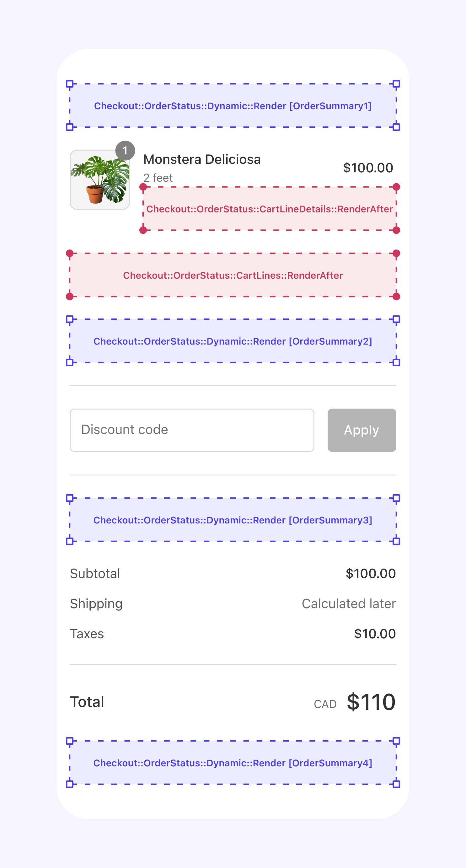Select the OrderSummary3 dynamic render block
Image resolution: width=466 pixels, height=868 pixels.
click(x=233, y=520)
